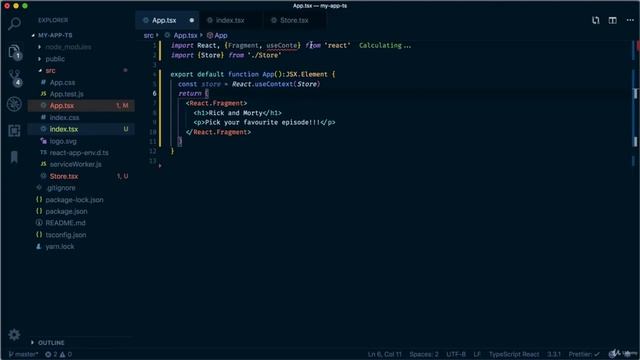Open package.json in the explorer
Image resolution: width=640 pixels, height=360 pixels.
pos(81,211)
